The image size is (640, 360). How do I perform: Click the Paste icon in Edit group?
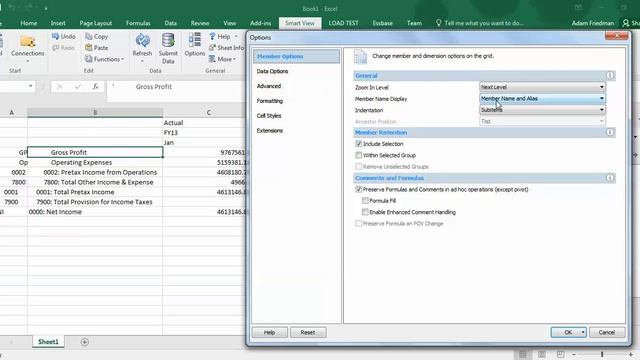click(89, 48)
